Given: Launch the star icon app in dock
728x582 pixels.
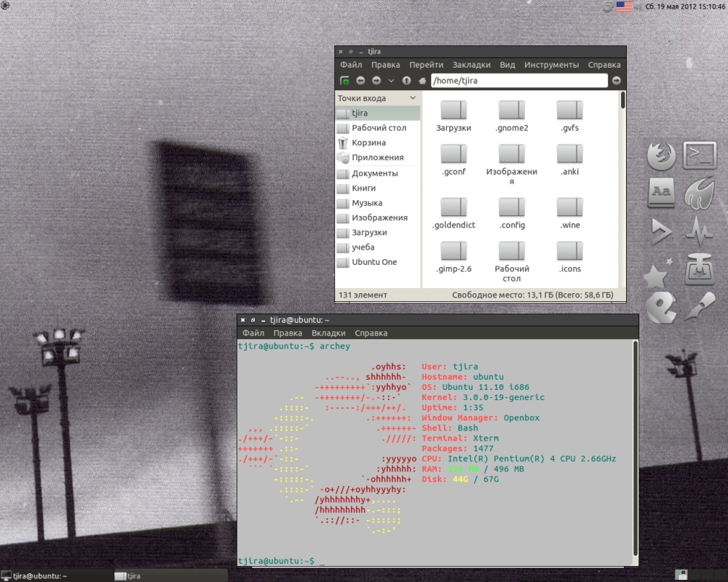Looking at the screenshot, I should (x=658, y=274).
